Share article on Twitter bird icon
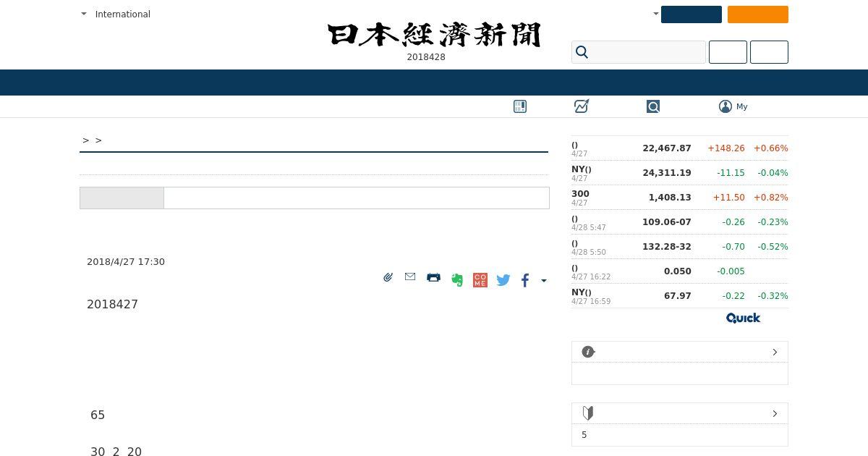Screen dimensions: 868x456 [x=503, y=280]
